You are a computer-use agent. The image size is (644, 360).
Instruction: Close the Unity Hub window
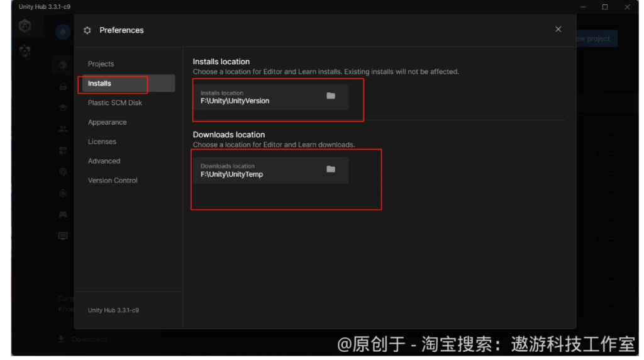pos(627,7)
